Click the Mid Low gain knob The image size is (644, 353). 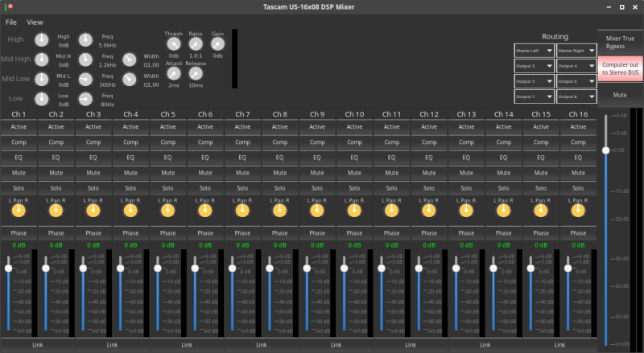pyautogui.click(x=42, y=80)
